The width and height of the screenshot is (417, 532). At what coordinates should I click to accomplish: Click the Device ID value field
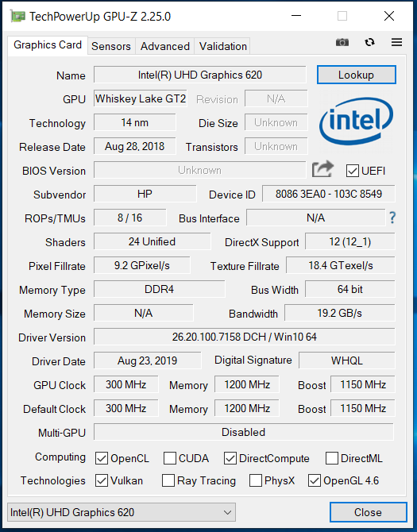(329, 194)
